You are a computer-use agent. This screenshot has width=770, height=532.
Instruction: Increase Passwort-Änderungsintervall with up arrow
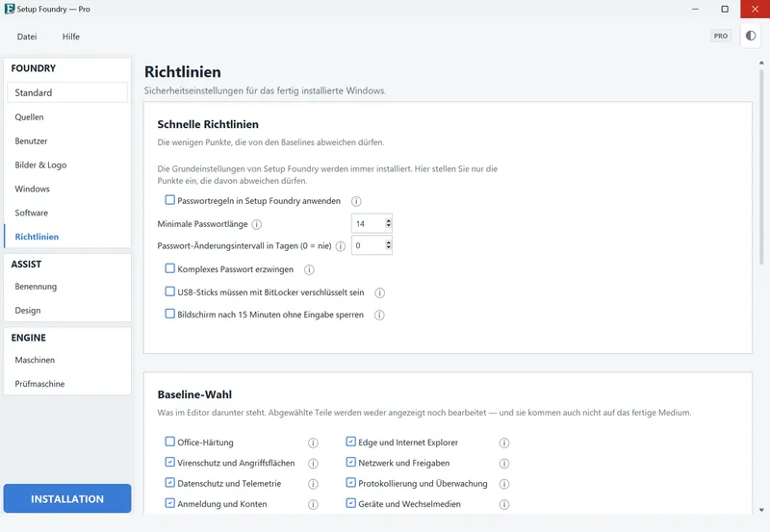click(x=389, y=242)
